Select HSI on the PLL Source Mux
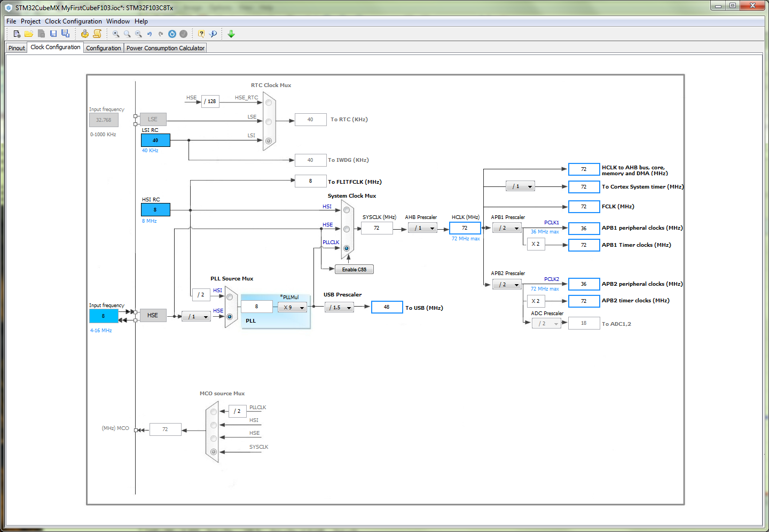This screenshot has width=769, height=532. (x=230, y=296)
